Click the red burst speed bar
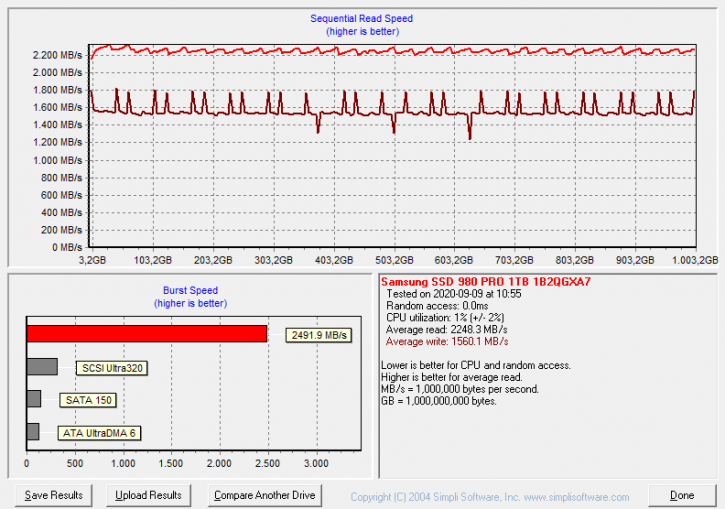The height and width of the screenshot is (509, 725). [x=147, y=334]
